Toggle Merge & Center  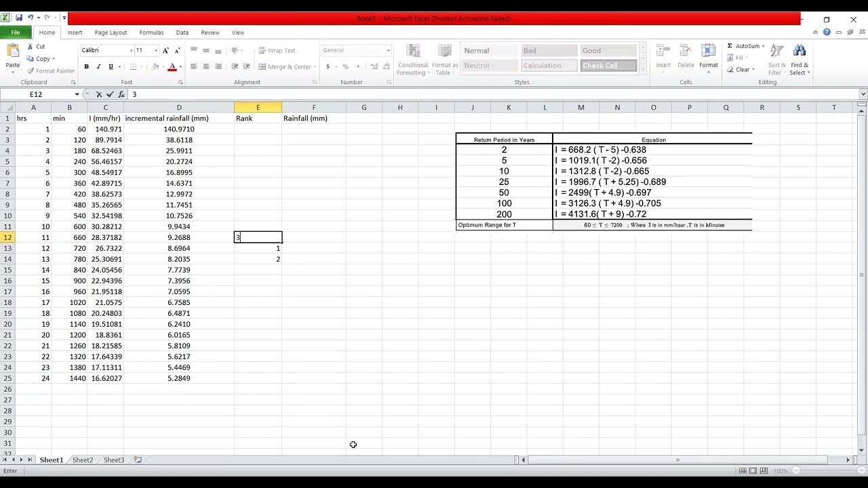(x=284, y=66)
